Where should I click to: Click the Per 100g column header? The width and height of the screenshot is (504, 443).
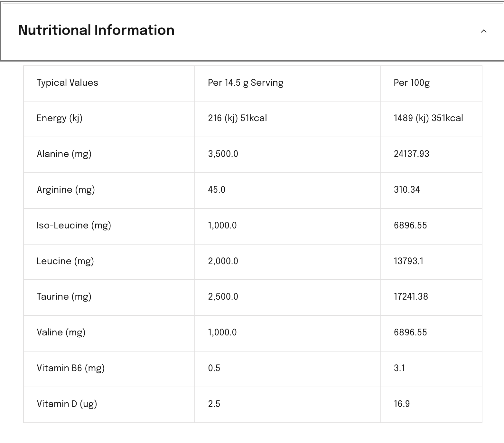point(412,83)
